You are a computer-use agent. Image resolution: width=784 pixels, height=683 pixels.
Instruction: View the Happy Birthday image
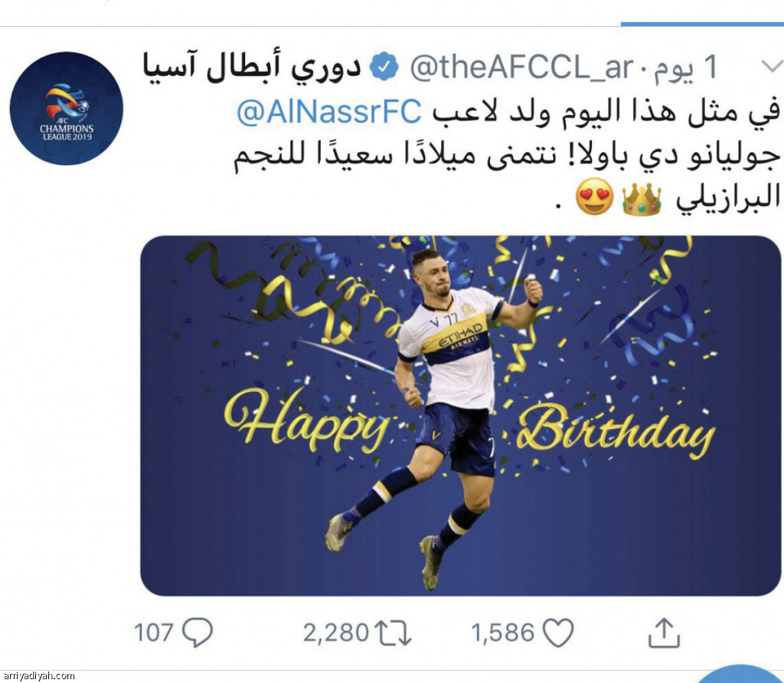[x=460, y=416]
